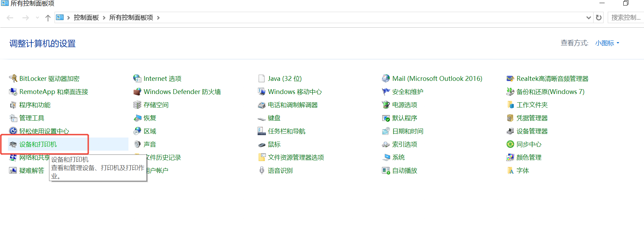Viewport: 644px width, 226px height.
Task: Click the 电源选项 icon
Action: point(386,105)
